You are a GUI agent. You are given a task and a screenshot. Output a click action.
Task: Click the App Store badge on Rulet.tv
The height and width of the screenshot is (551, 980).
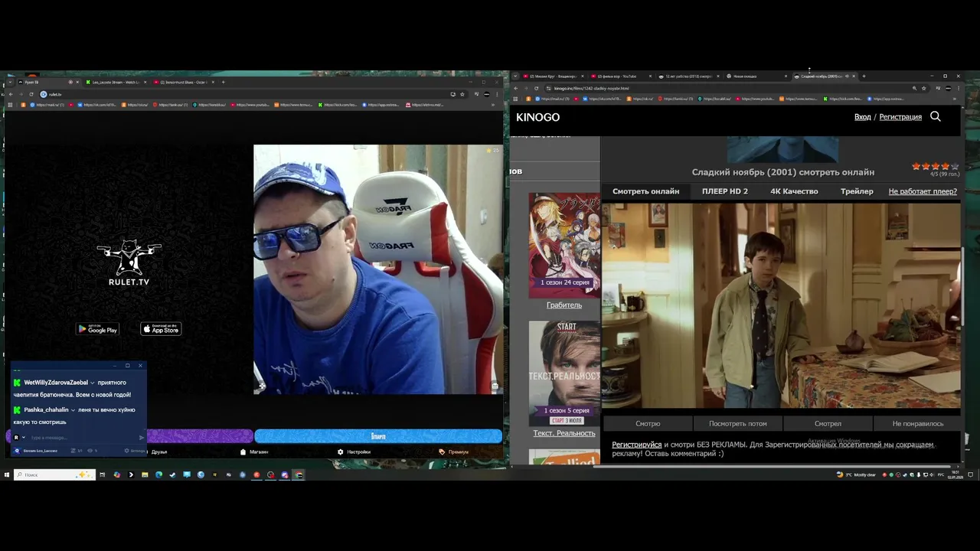tap(161, 329)
